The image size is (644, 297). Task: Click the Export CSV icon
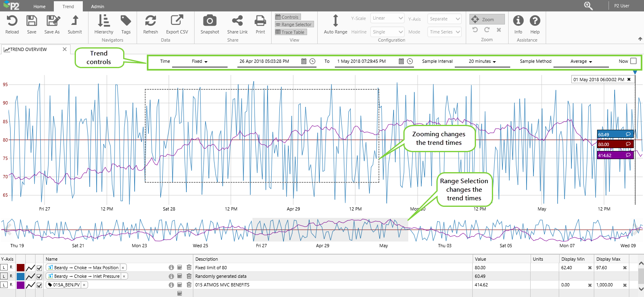coord(177,21)
